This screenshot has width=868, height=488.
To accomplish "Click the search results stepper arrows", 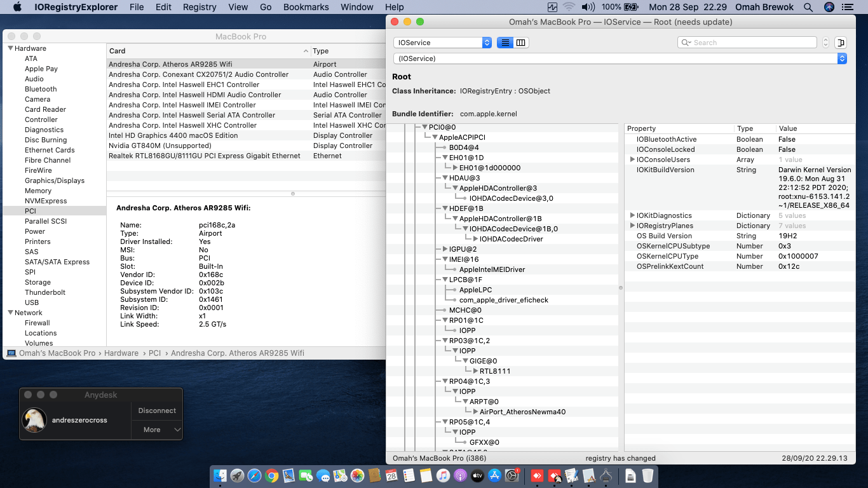I will click(825, 43).
